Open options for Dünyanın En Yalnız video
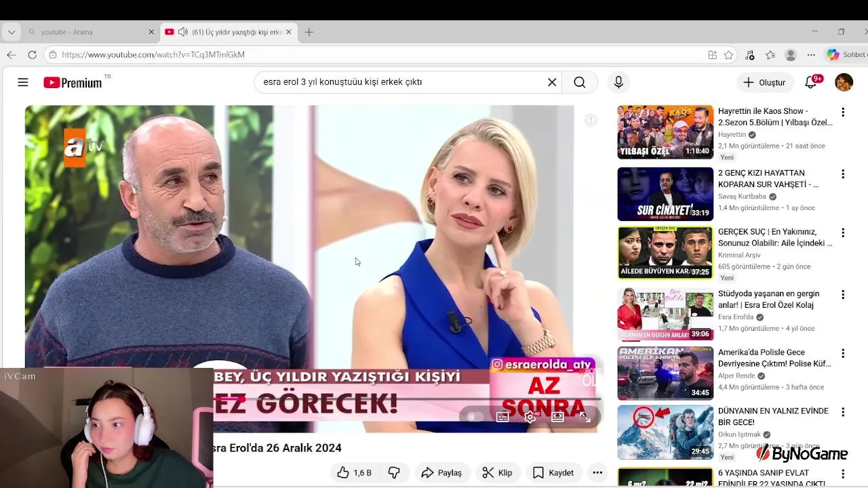868x488 pixels. tap(843, 412)
